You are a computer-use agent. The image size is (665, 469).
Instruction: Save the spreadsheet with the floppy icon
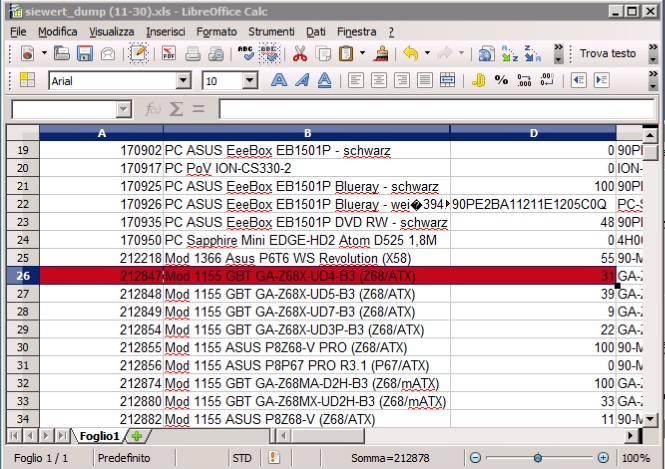click(x=85, y=54)
